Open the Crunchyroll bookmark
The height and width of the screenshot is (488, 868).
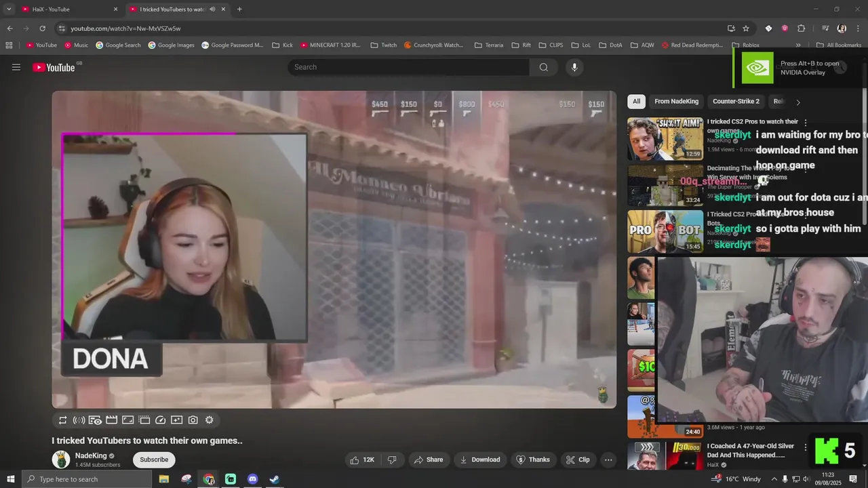[434, 45]
